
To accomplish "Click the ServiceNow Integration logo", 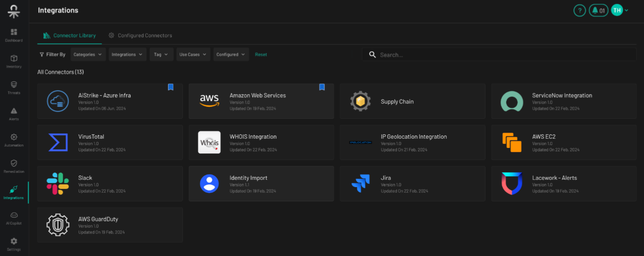I will pyautogui.click(x=512, y=101).
